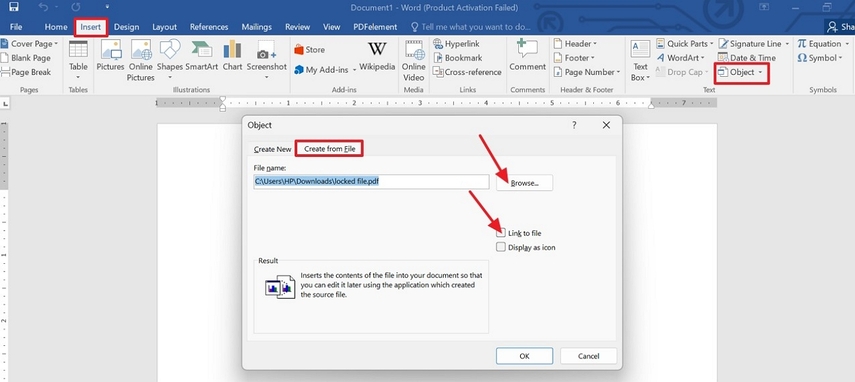Click the Undo arrow icon
The width and height of the screenshot is (855, 382).
[x=44, y=8]
